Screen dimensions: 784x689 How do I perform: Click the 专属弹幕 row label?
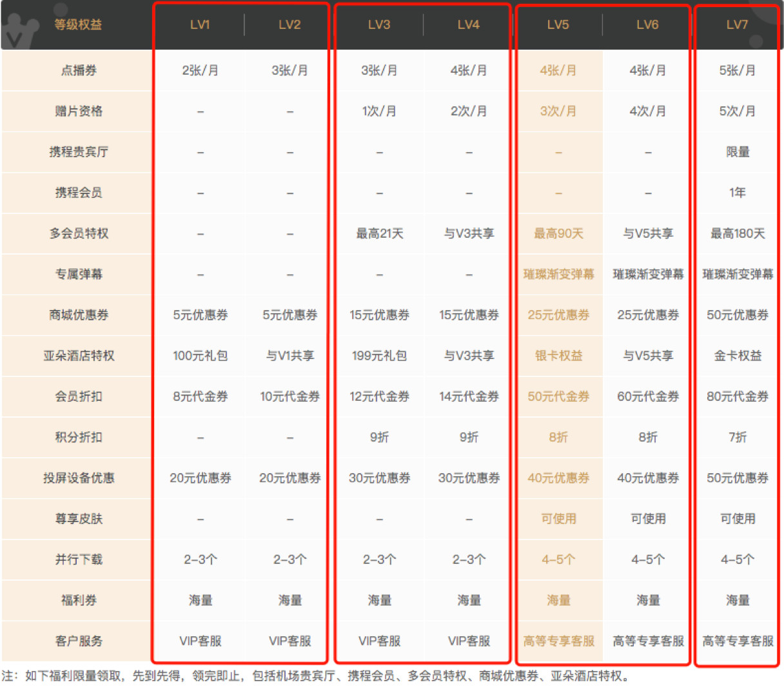click(78, 274)
